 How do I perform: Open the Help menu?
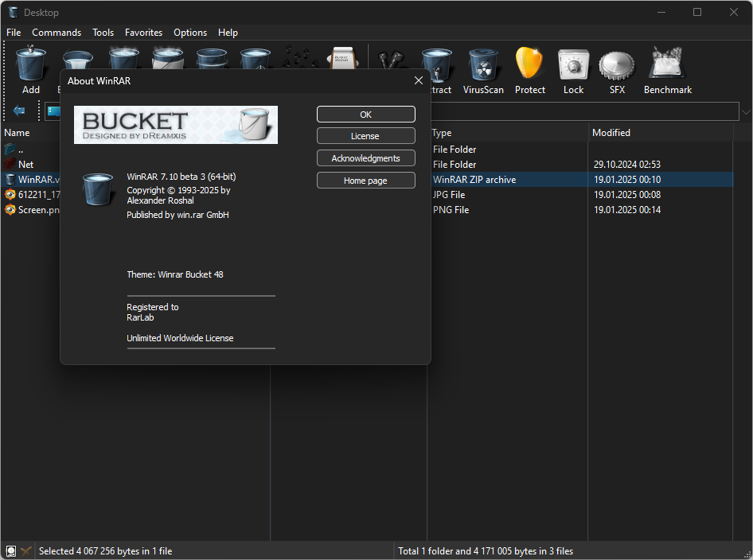[x=228, y=32]
